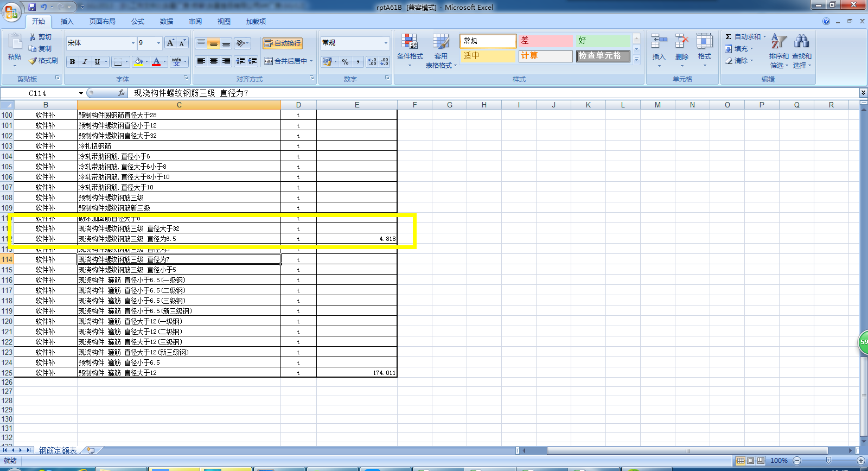Apply the Font Color red A icon
868x471 pixels.
(156, 62)
